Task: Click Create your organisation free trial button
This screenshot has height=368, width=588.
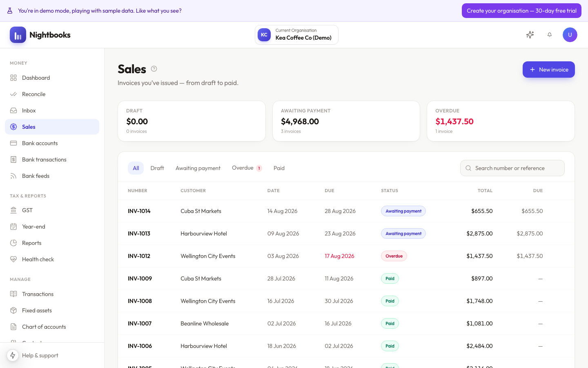Action: click(521, 11)
